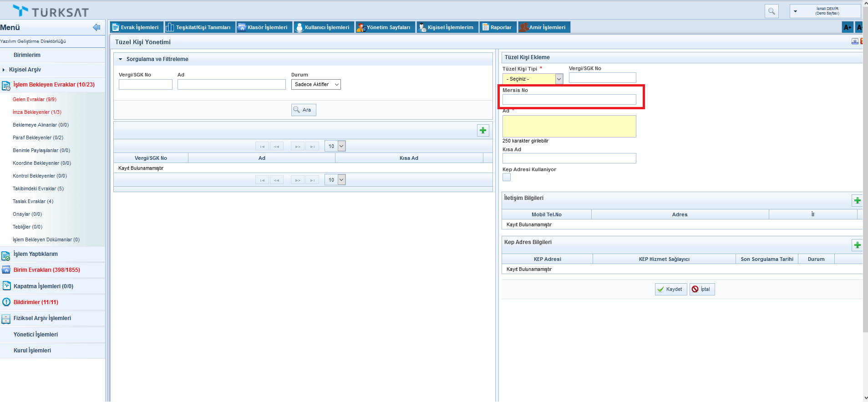Add new entry in Kep Adres Bilgileri
Screen dimensions: 868x402
pos(857,245)
